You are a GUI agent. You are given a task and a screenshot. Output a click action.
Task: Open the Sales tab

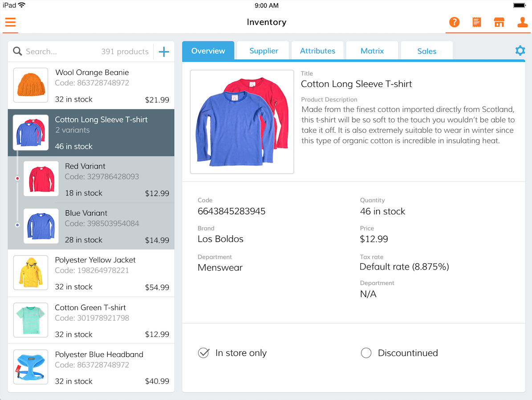pos(426,51)
